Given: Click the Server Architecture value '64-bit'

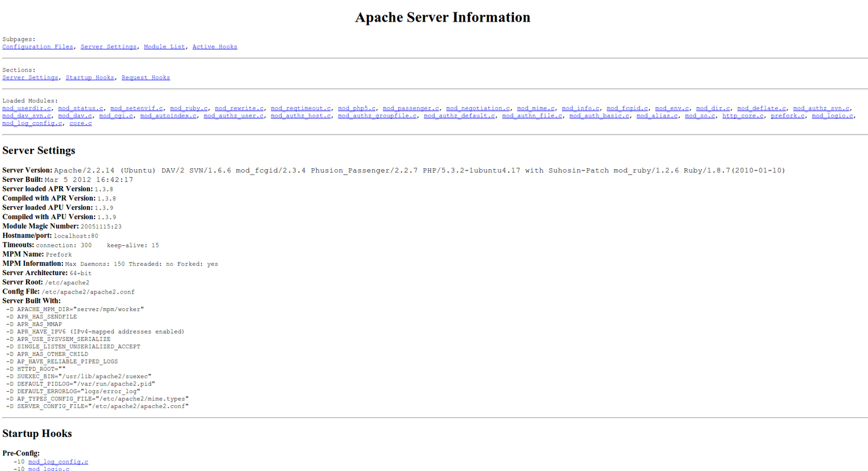Looking at the screenshot, I should click(x=81, y=273).
